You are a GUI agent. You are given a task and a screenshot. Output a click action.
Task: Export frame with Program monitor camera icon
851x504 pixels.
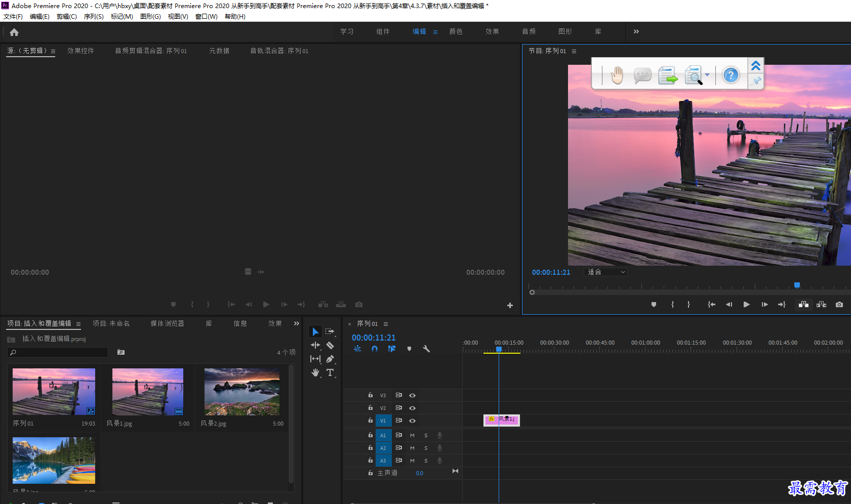click(x=839, y=304)
